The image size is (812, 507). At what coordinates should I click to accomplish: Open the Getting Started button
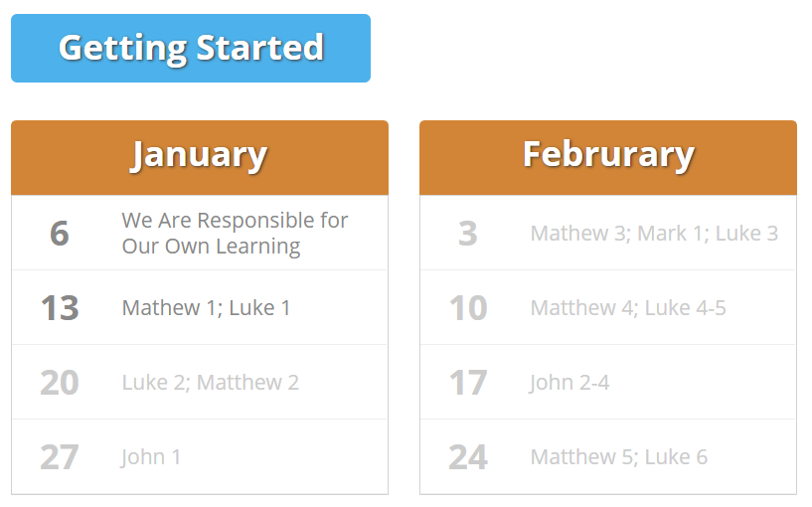click(x=191, y=48)
